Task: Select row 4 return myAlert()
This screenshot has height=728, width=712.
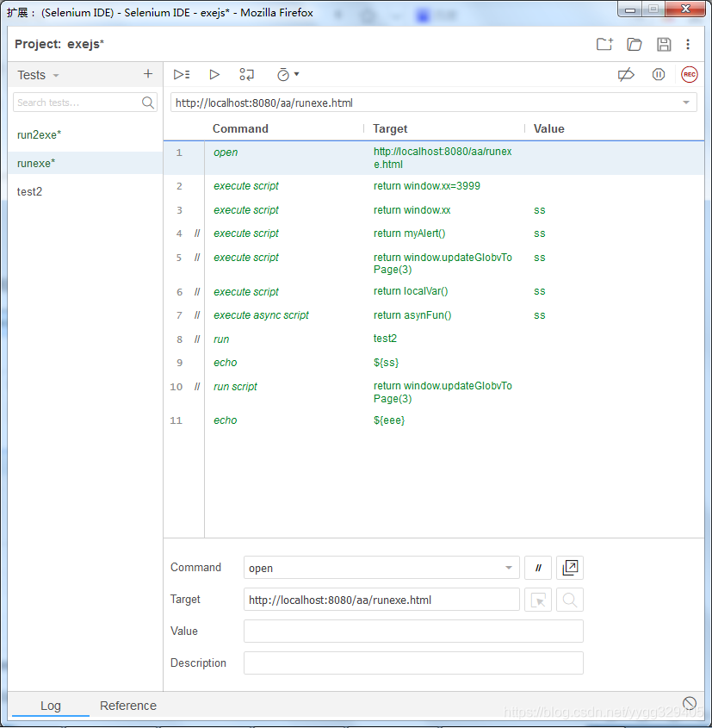Action: click(434, 233)
